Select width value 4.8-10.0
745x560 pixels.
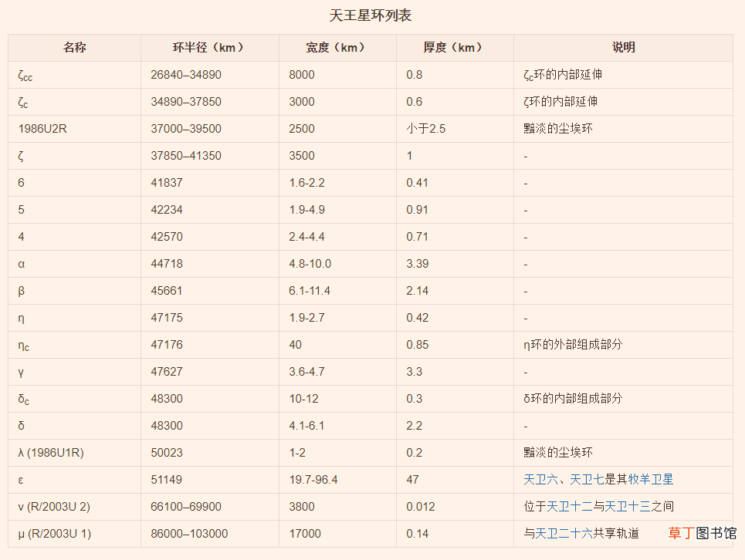[310, 264]
